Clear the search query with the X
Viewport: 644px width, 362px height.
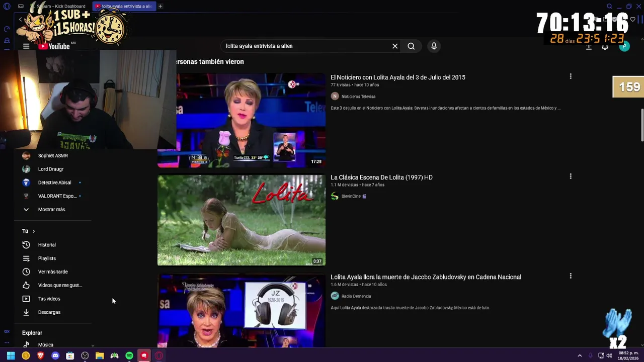coord(395,46)
